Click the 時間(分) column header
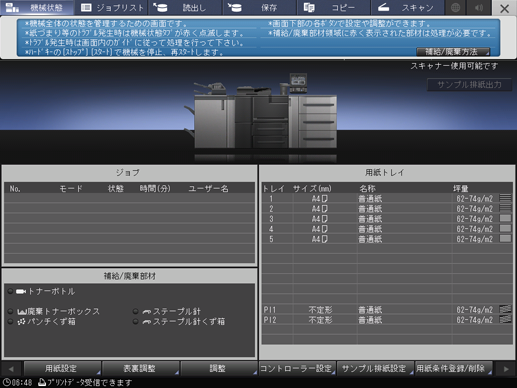This screenshot has height=388, width=517. [x=155, y=189]
